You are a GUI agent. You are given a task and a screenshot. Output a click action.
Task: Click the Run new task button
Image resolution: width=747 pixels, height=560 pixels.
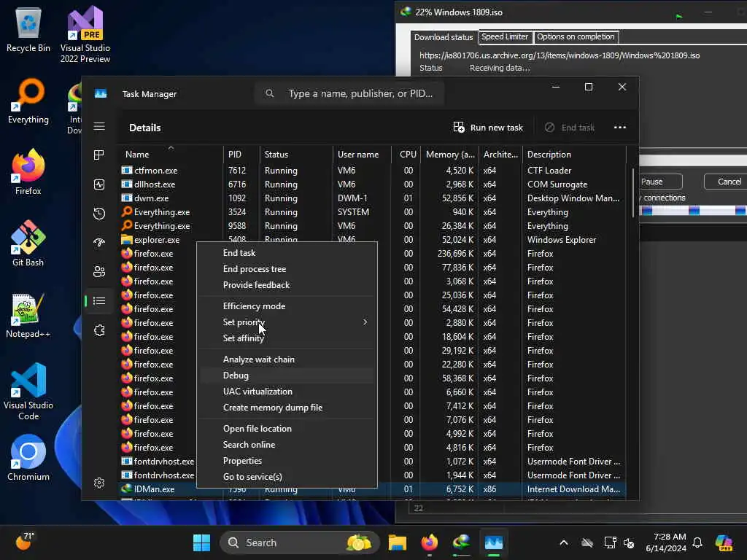point(488,127)
